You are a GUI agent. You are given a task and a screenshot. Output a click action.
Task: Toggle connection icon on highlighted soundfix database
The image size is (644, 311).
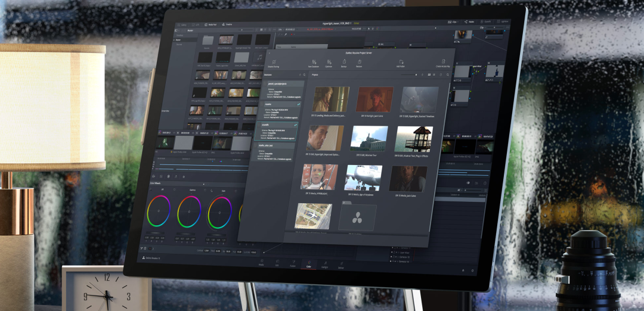295,124
